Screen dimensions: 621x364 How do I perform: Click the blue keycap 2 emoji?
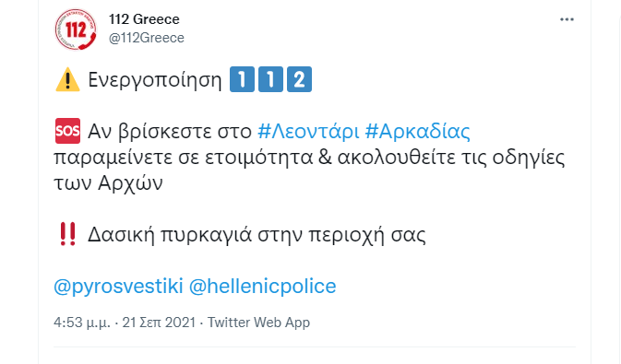(299, 79)
